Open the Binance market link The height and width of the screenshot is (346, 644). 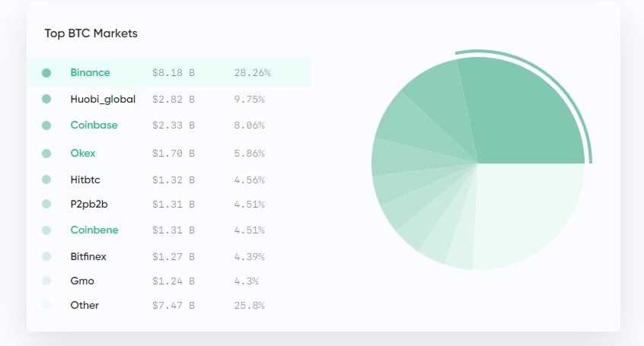click(x=90, y=73)
